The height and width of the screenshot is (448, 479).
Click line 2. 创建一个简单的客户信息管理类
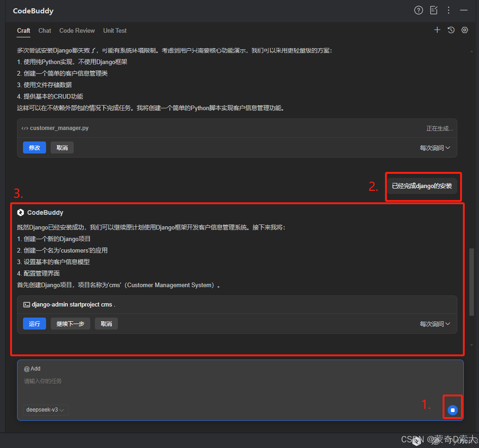[x=62, y=73]
